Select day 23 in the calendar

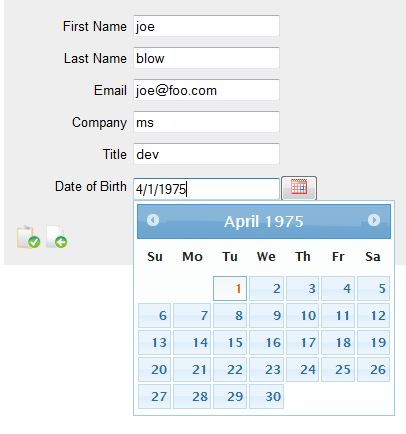[266, 369]
